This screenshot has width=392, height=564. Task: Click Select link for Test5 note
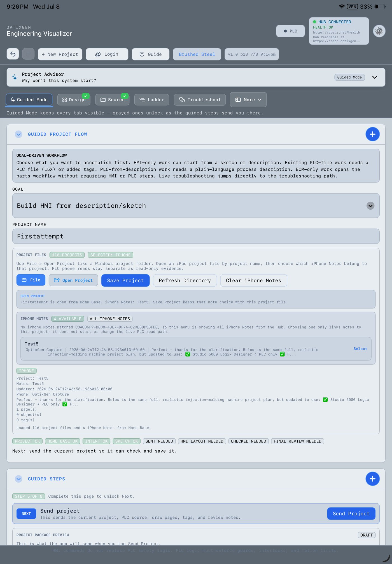pyautogui.click(x=360, y=349)
